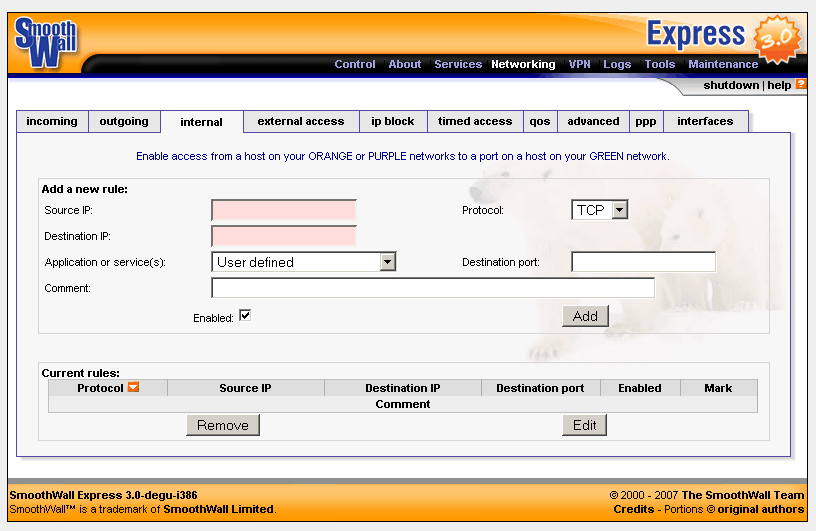Switch to the external access tab

pos(301,121)
